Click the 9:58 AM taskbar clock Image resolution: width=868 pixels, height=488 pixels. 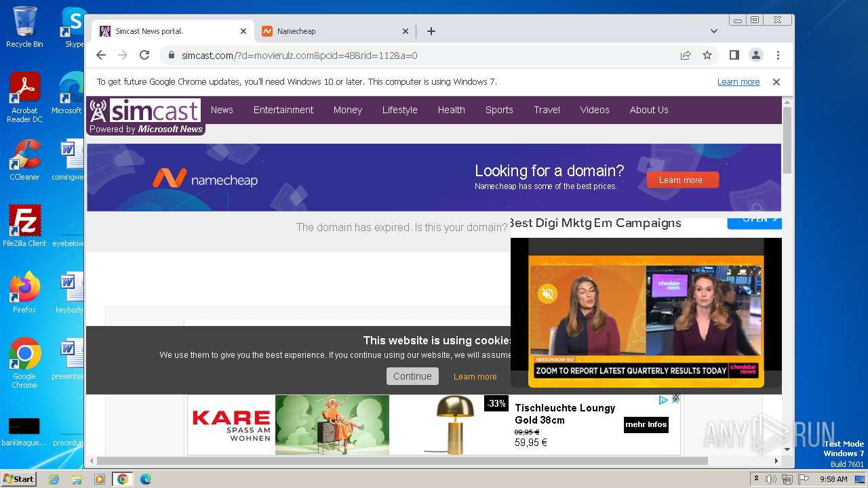tap(833, 479)
